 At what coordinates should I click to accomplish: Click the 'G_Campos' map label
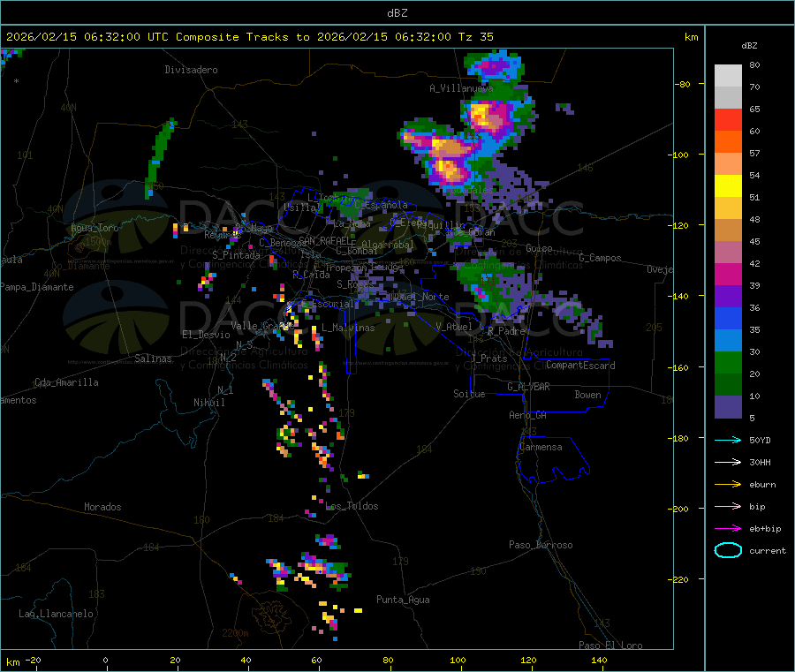pyautogui.click(x=601, y=258)
